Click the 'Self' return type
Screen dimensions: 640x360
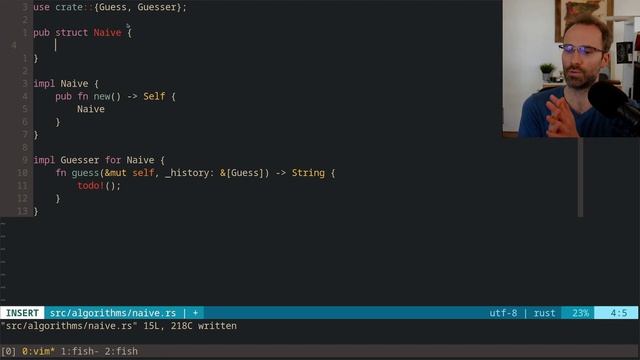coord(154,96)
